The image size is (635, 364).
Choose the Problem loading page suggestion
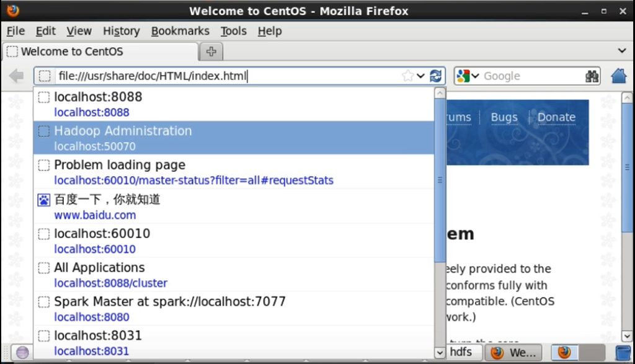click(234, 172)
